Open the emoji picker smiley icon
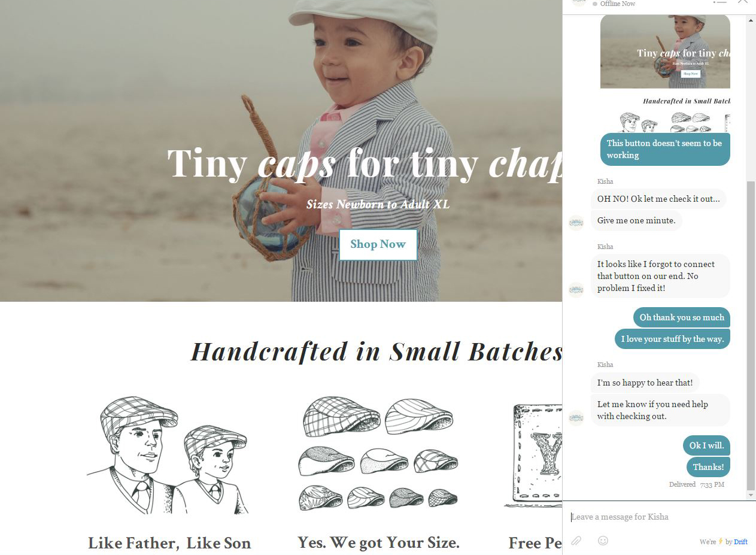 coord(603,541)
